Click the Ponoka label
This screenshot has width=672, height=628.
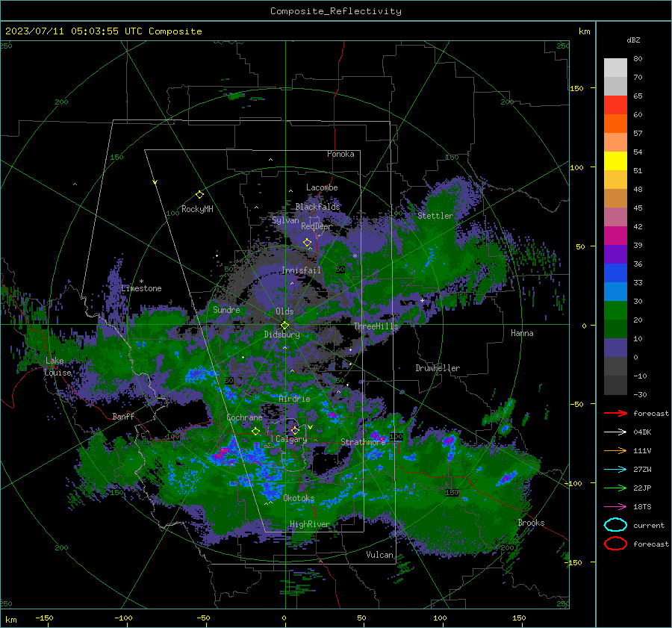point(340,154)
